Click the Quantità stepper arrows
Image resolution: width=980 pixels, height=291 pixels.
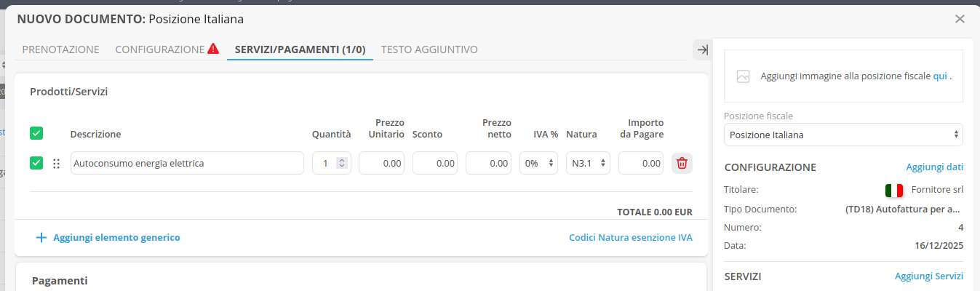coord(342,164)
